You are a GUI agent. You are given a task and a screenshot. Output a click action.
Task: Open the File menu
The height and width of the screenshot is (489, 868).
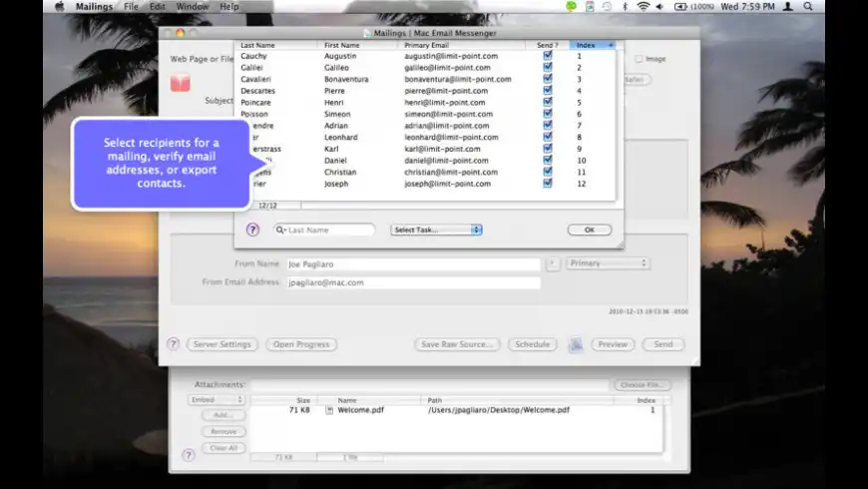point(131,7)
